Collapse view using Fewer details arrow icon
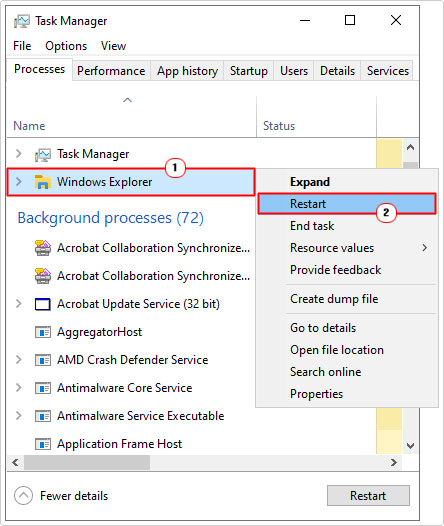 point(23,495)
